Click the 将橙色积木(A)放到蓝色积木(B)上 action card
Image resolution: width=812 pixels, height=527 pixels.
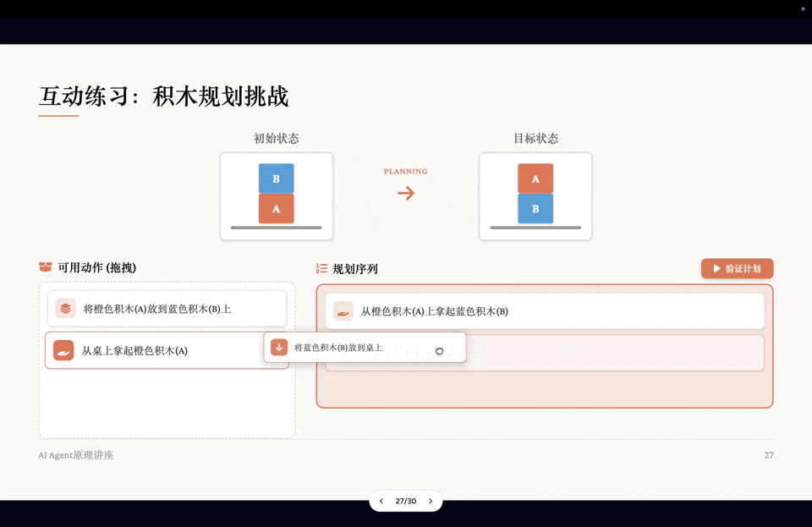167,308
